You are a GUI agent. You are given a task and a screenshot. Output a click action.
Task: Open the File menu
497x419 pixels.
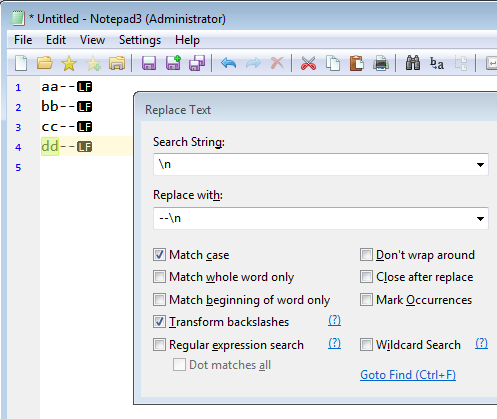pos(23,40)
